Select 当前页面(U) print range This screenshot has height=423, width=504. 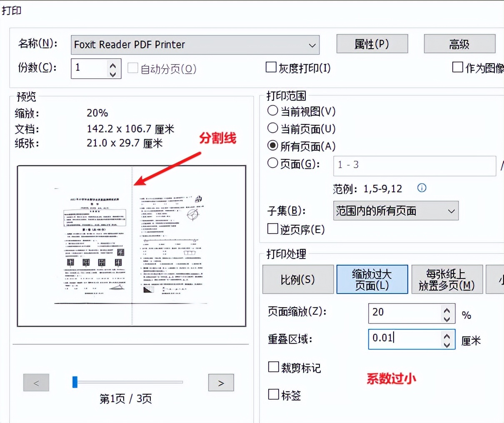tap(272, 128)
